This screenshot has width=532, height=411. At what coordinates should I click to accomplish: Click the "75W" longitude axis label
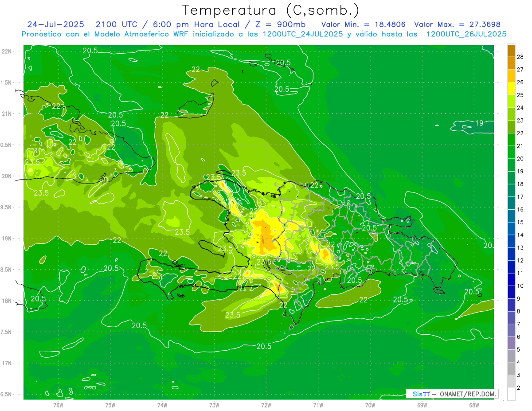coord(110,405)
